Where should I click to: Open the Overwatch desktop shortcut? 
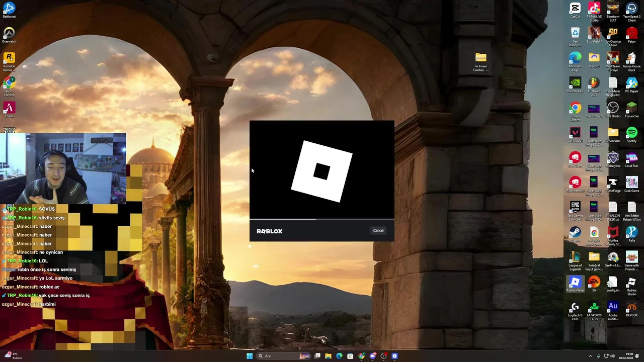tap(9, 35)
